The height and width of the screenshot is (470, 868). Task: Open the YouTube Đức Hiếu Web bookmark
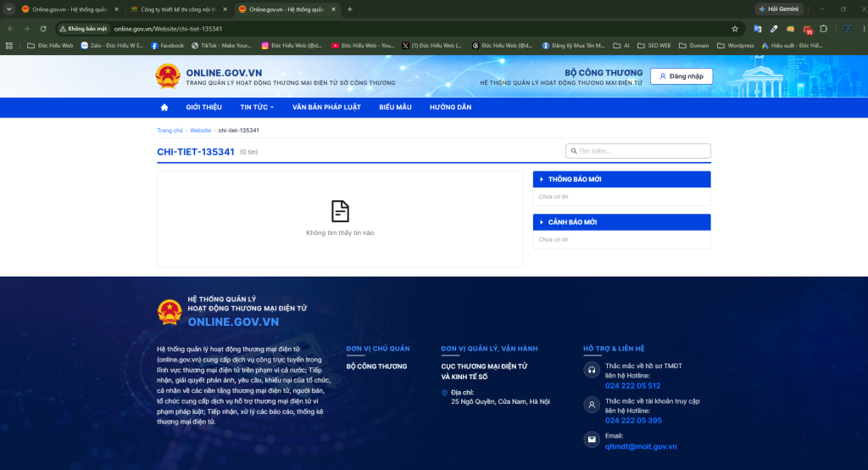pyautogui.click(x=363, y=46)
